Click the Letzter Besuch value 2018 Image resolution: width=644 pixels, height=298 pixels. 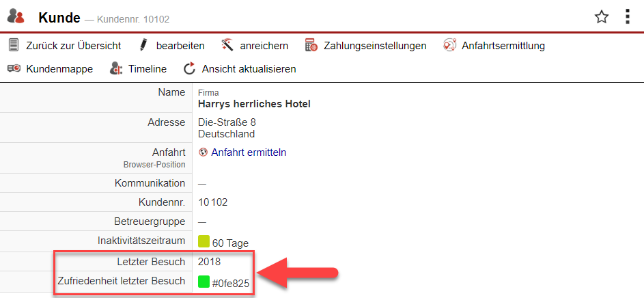point(209,262)
